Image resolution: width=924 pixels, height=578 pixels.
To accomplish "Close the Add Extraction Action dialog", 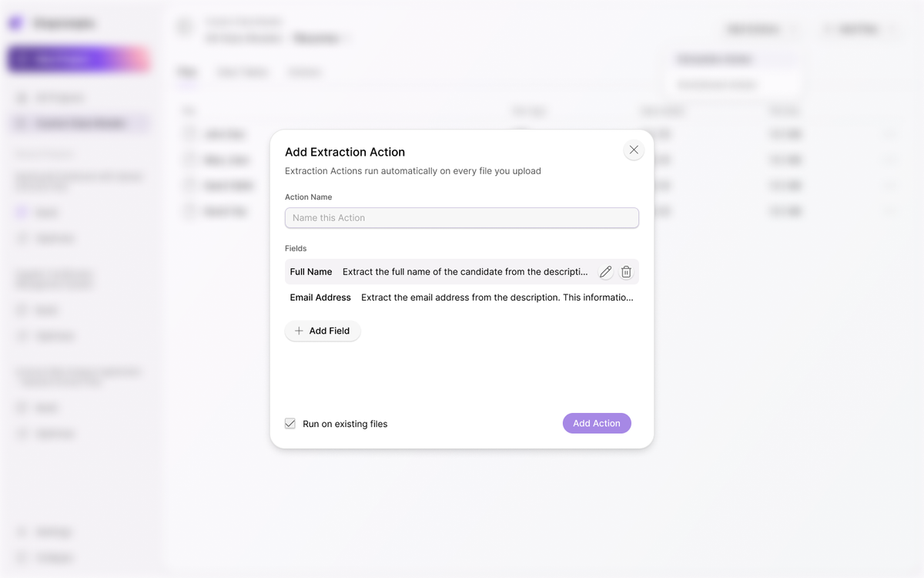I will click(x=634, y=150).
